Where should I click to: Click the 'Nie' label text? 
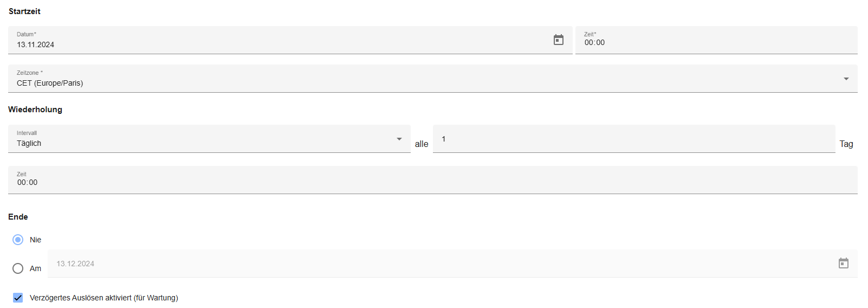36,240
